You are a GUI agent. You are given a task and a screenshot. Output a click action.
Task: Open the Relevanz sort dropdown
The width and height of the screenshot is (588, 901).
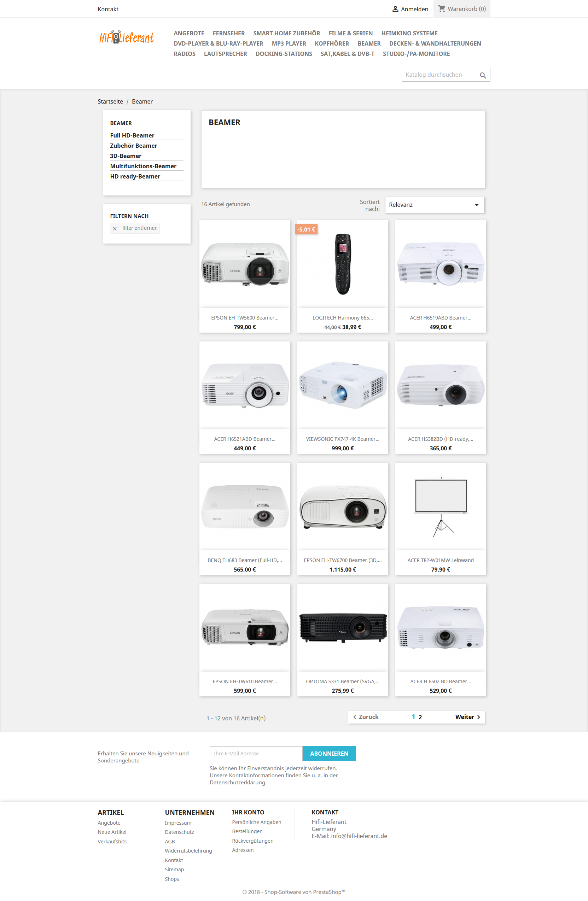coord(435,205)
